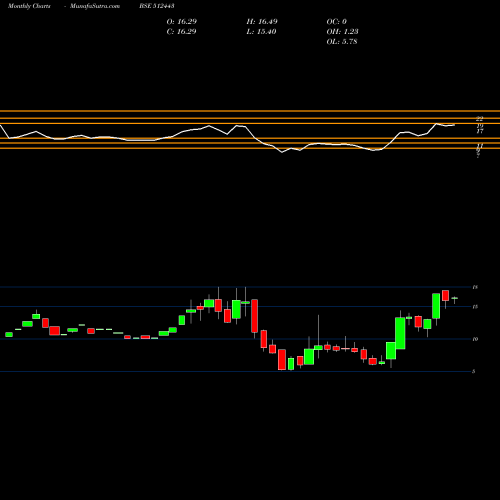Select the high value 'H: 16.49'
Image resolution: width=500 pixels, height=500 pixels.
[x=262, y=22]
